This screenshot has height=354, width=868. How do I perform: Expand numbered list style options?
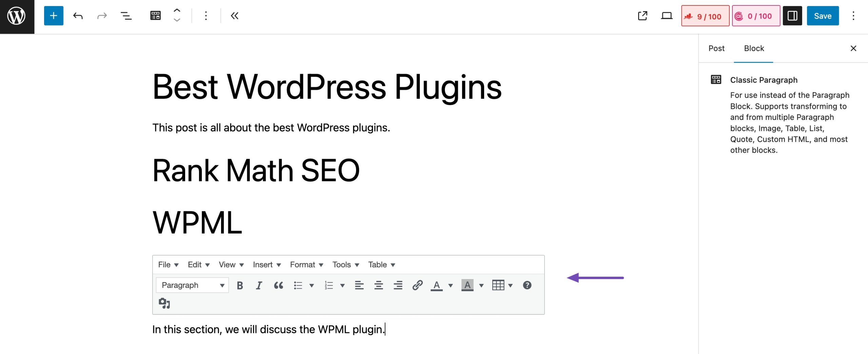[342, 286]
